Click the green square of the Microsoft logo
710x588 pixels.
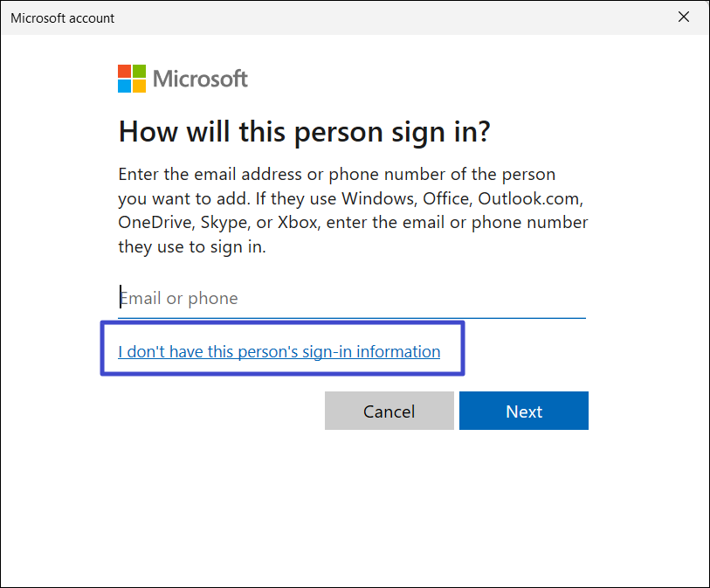point(138,71)
